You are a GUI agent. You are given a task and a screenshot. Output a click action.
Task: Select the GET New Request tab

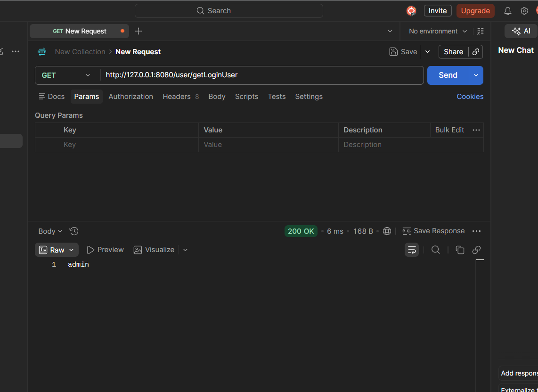pyautogui.click(x=79, y=31)
